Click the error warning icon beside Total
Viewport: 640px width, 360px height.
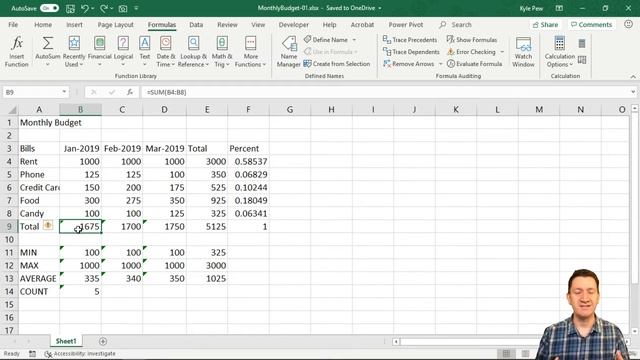point(48,225)
